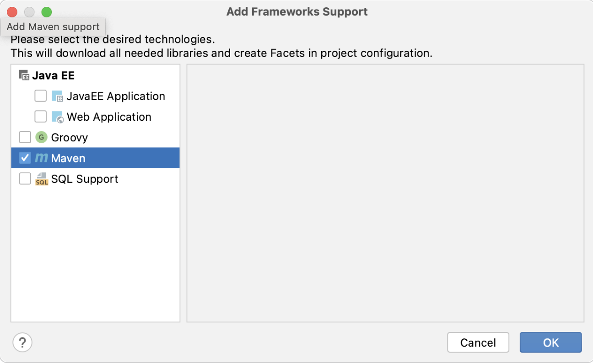Click the Add Maven support tooltip
Screen dimensions: 593x364
[x=53, y=27]
